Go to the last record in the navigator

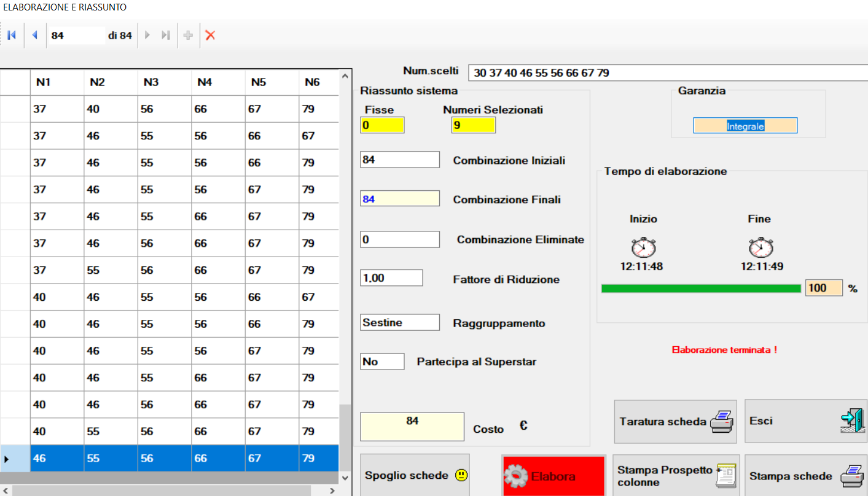165,36
